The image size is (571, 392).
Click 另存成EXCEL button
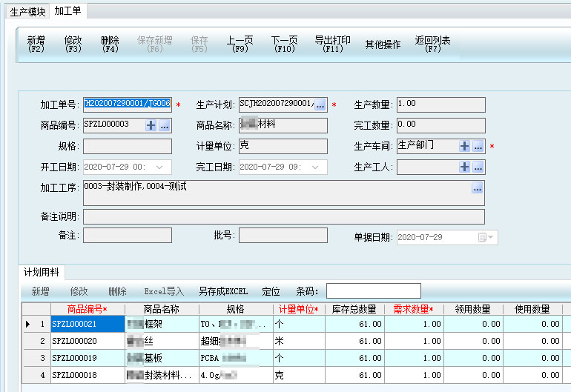223,291
